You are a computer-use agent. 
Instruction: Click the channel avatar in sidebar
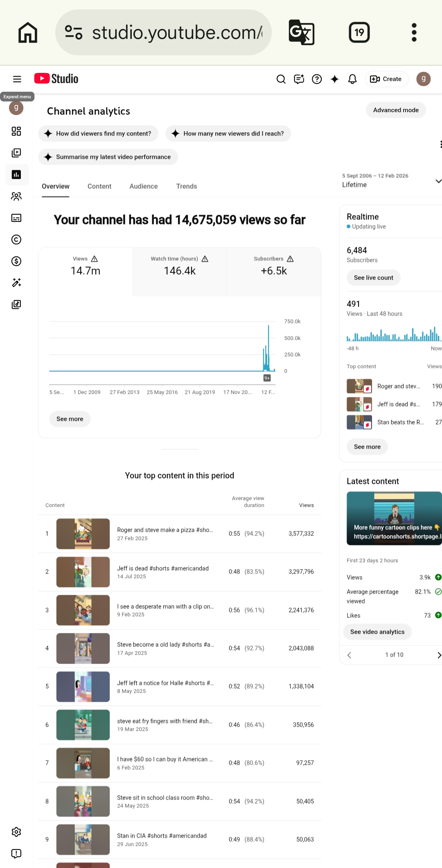[16, 108]
